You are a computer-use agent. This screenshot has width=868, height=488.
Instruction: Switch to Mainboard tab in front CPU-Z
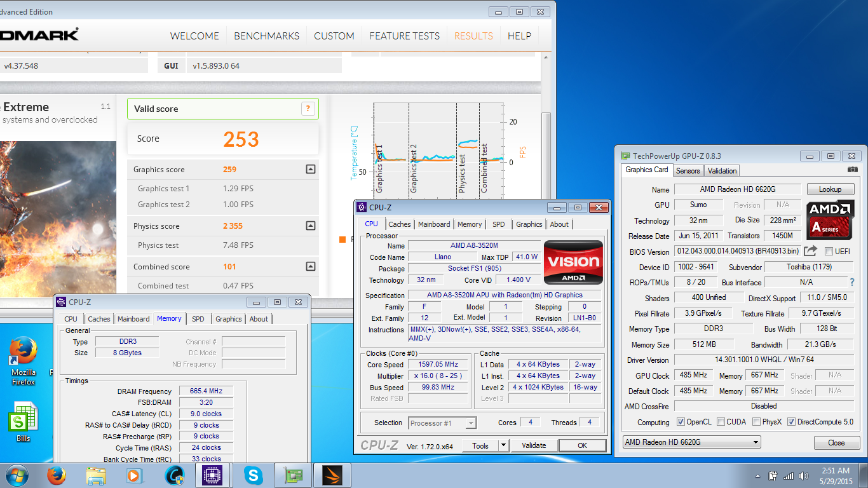coord(434,224)
